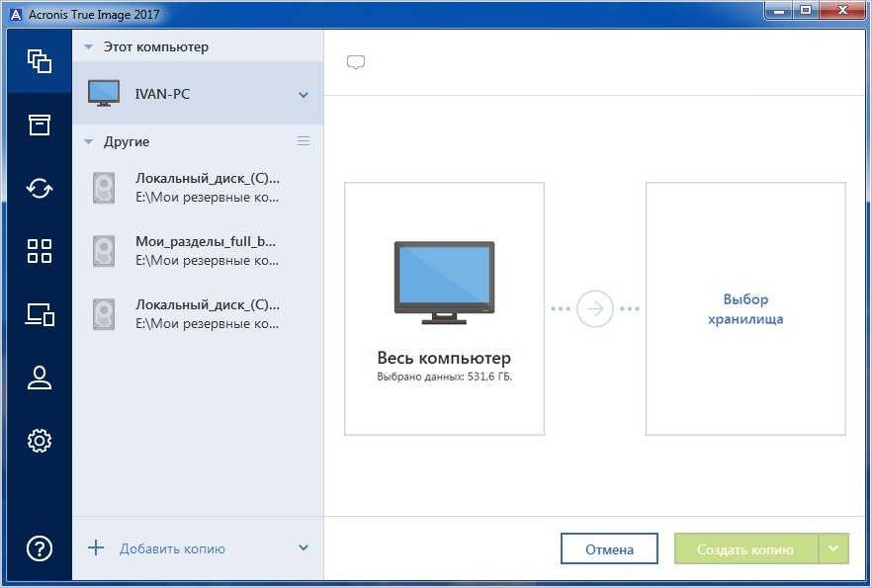Expand the IVAN-PC backup chevron
872x588 pixels.
pyautogui.click(x=304, y=95)
